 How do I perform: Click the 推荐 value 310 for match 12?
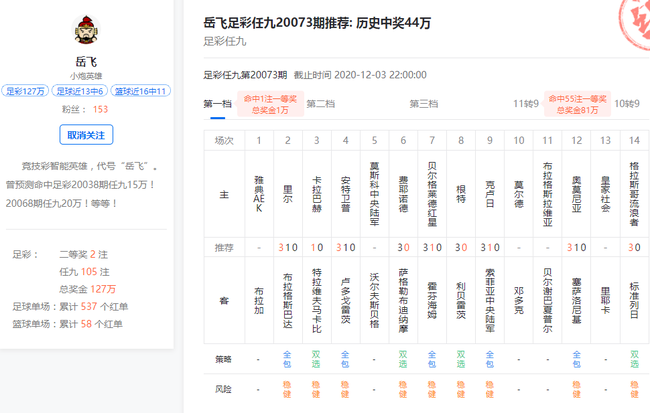tap(577, 248)
